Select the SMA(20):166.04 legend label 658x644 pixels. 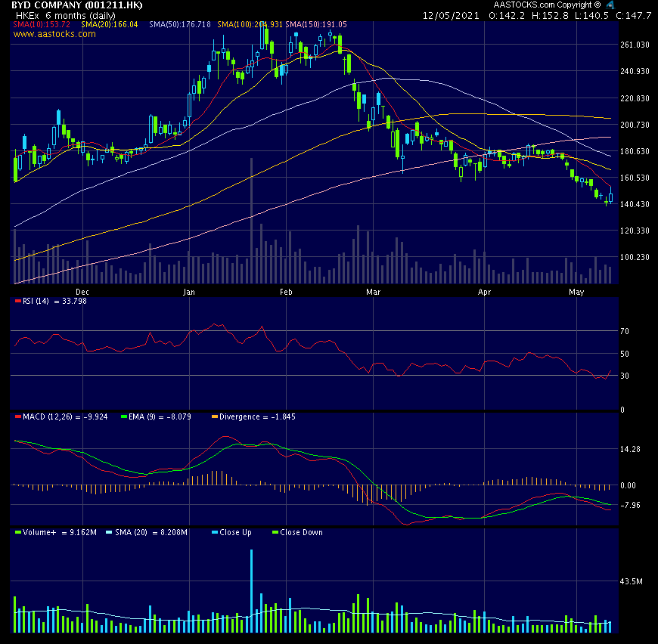(x=110, y=24)
